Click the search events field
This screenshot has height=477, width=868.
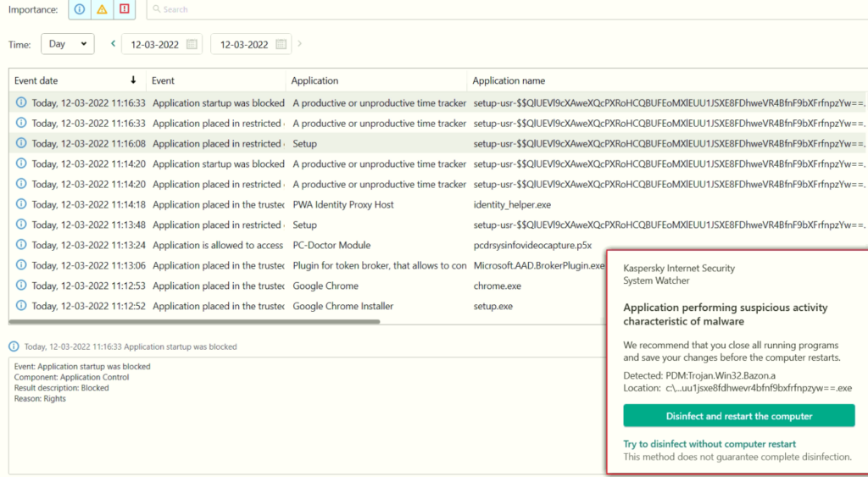pos(507,9)
